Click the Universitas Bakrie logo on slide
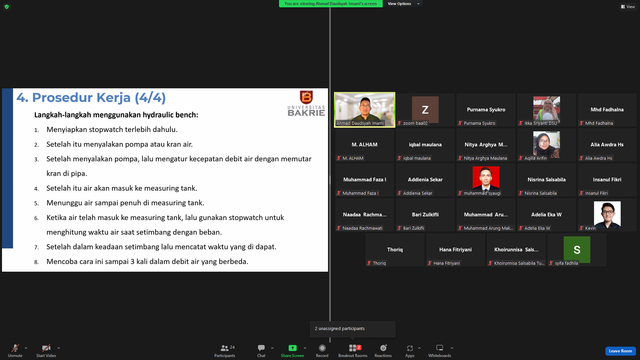Image resolution: width=640 pixels, height=360 pixels. click(306, 103)
